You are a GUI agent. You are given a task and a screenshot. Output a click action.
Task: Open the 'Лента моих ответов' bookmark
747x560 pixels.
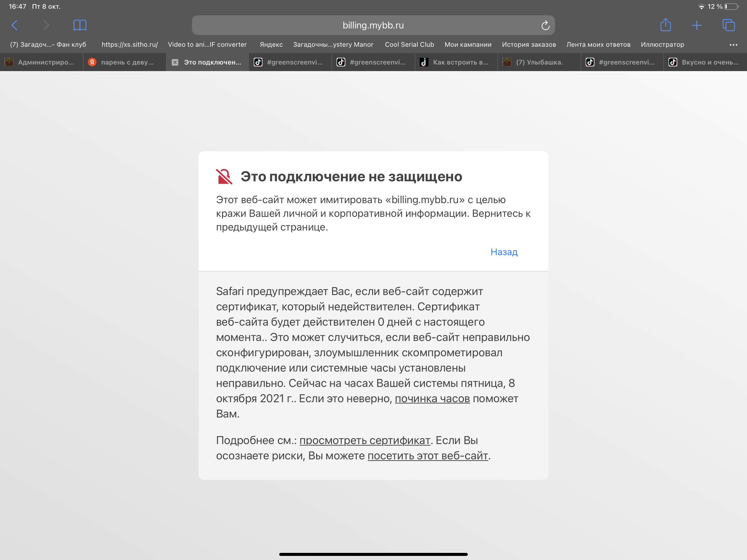598,45
